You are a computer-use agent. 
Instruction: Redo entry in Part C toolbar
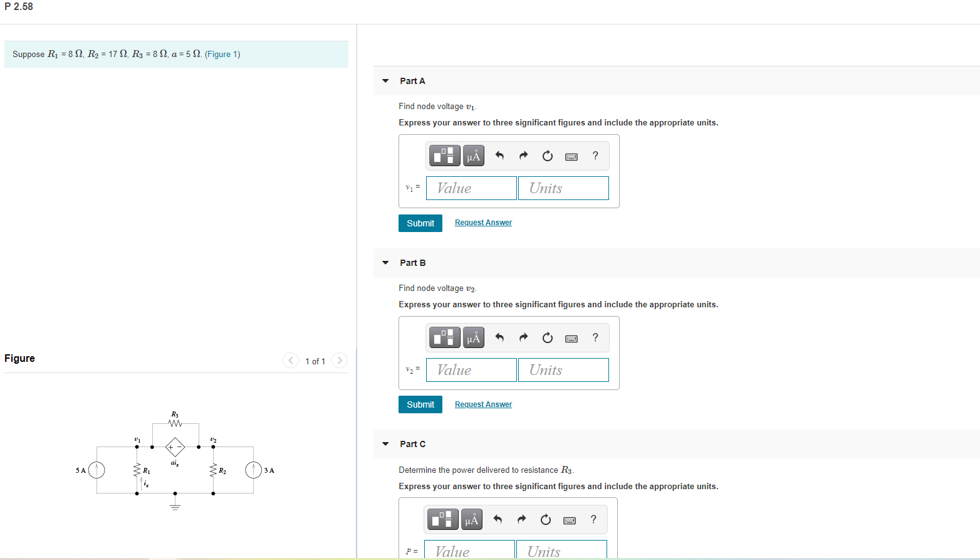(x=522, y=519)
